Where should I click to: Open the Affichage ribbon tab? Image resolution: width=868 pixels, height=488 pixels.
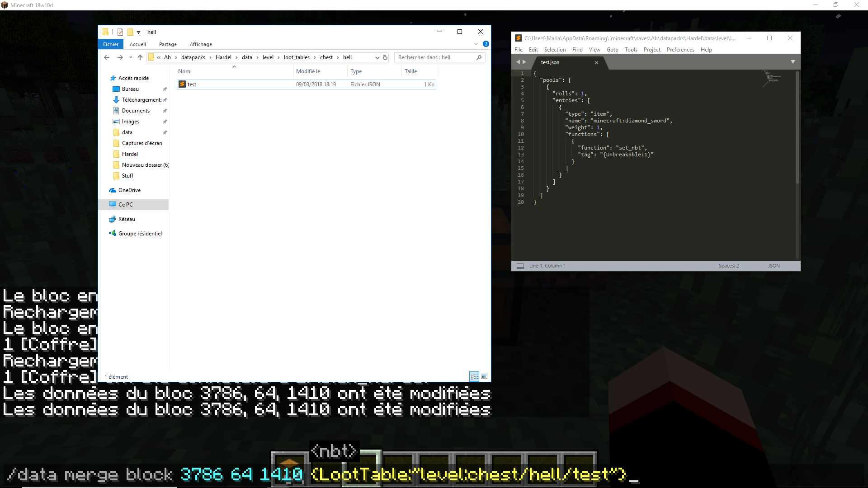click(201, 44)
